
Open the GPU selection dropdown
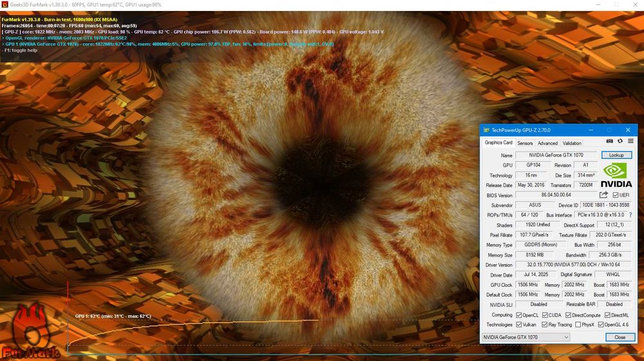click(x=526, y=337)
